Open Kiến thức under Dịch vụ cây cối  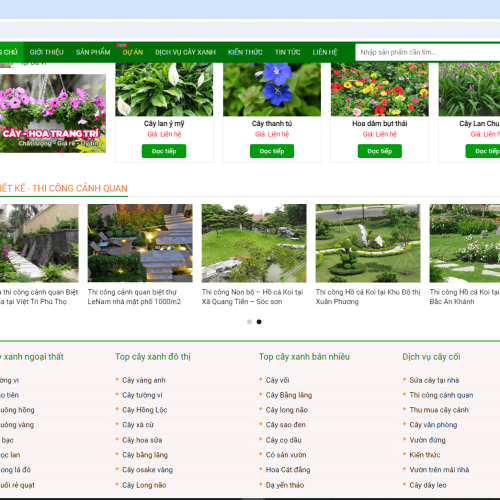click(x=425, y=455)
